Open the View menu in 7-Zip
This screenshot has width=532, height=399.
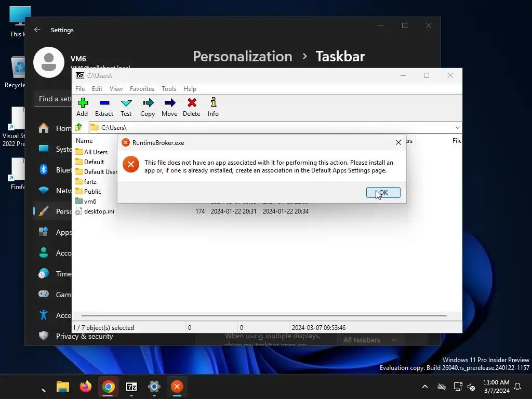point(116,88)
